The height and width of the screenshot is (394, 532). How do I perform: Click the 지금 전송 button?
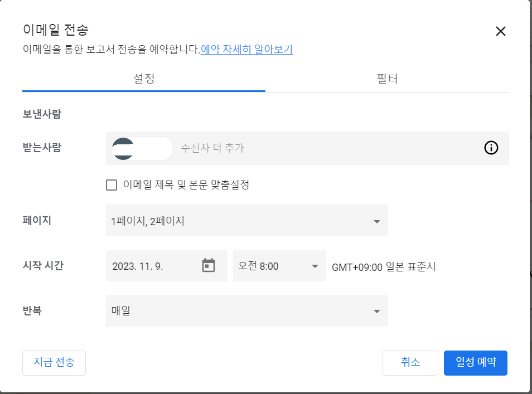click(54, 363)
